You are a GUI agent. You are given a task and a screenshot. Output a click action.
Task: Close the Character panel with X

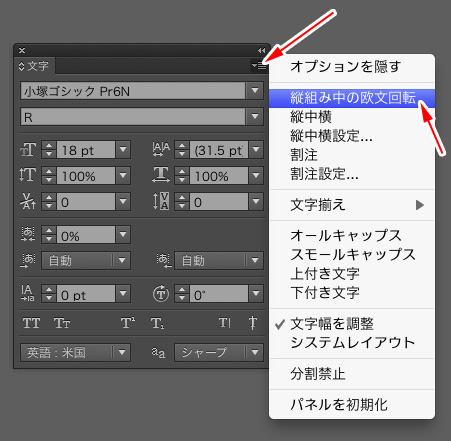click(x=22, y=50)
